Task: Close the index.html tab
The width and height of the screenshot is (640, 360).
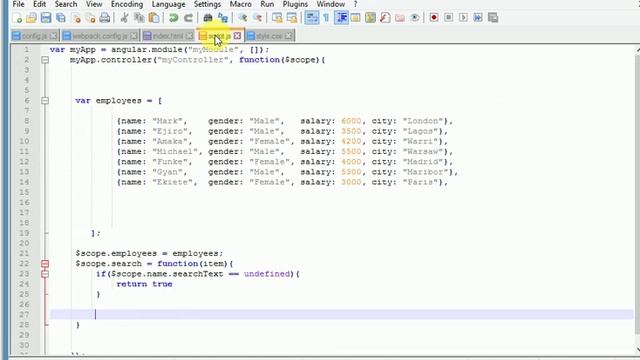Action: (189, 36)
